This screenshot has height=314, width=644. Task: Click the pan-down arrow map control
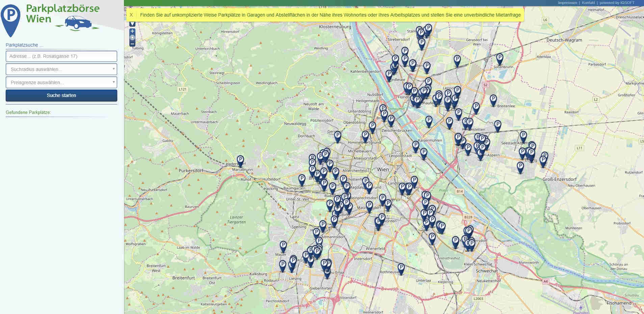click(x=132, y=24)
